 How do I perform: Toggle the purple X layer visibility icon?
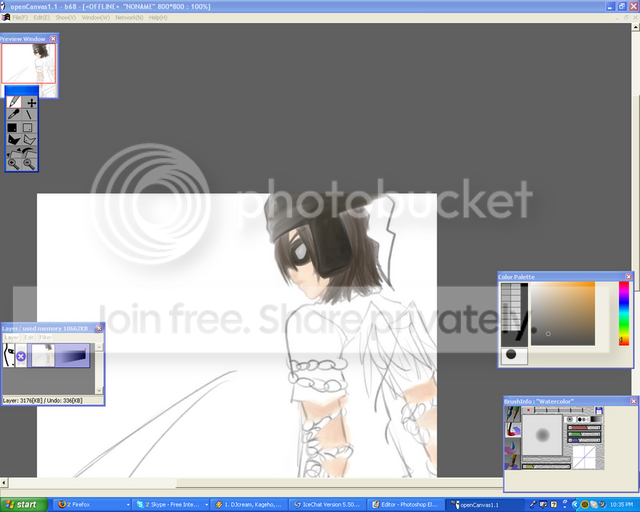(21, 356)
